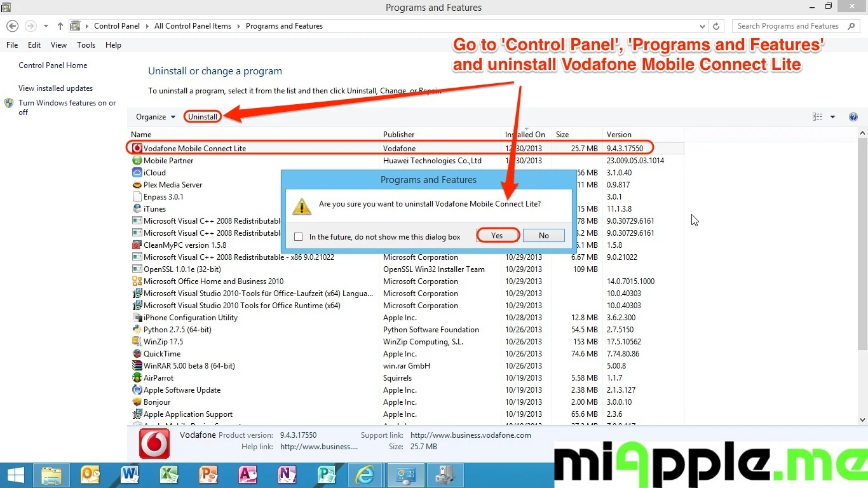The width and height of the screenshot is (868, 488).
Task: Open the View menu
Action: (59, 45)
